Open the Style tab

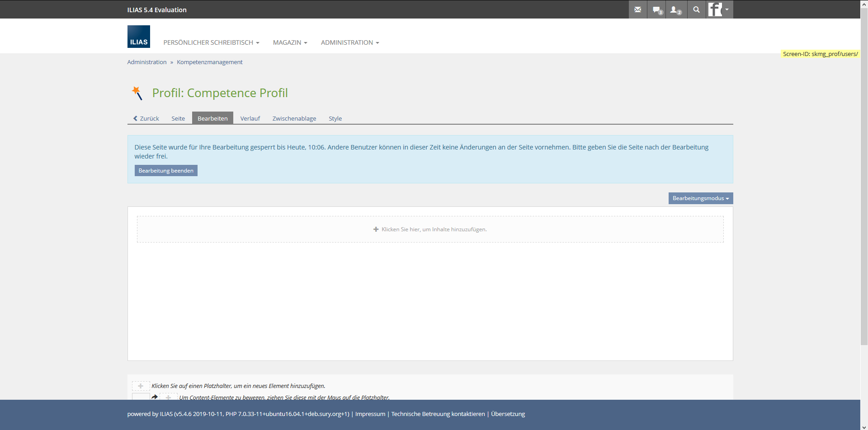click(335, 118)
